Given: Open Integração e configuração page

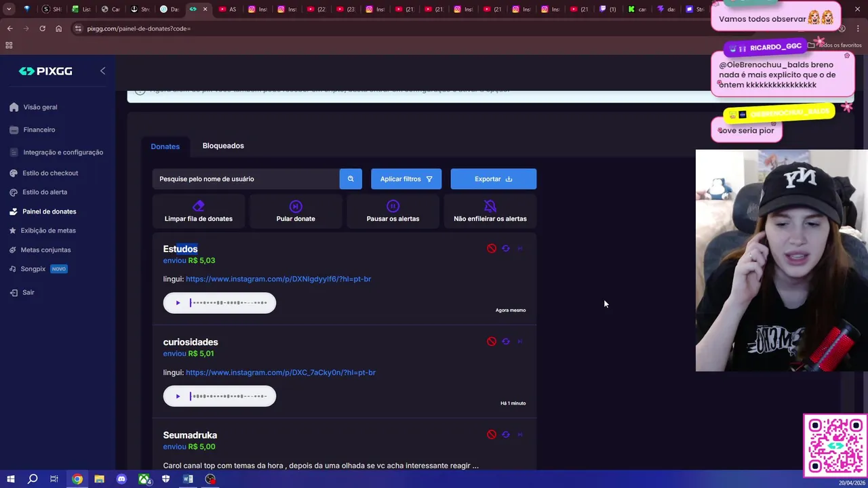Looking at the screenshot, I should click(62, 152).
